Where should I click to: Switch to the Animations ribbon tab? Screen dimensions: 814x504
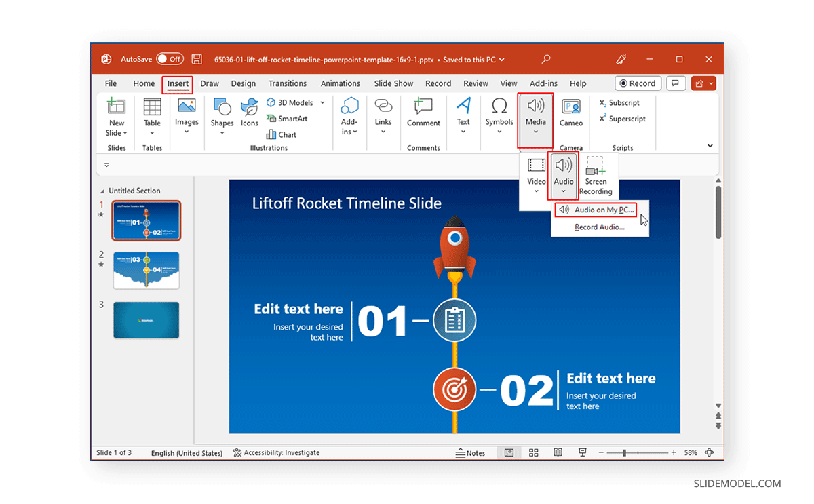[x=340, y=83]
